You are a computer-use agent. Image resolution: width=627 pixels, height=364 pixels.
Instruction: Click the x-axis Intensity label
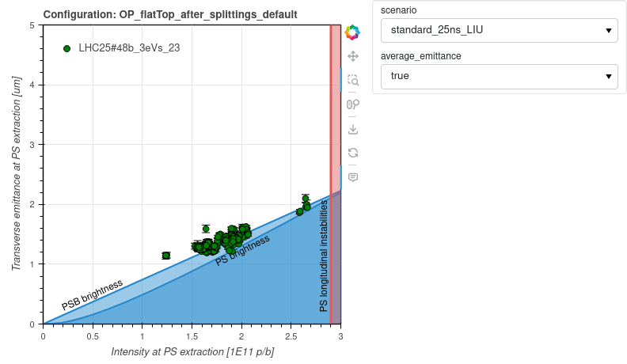coord(192,351)
